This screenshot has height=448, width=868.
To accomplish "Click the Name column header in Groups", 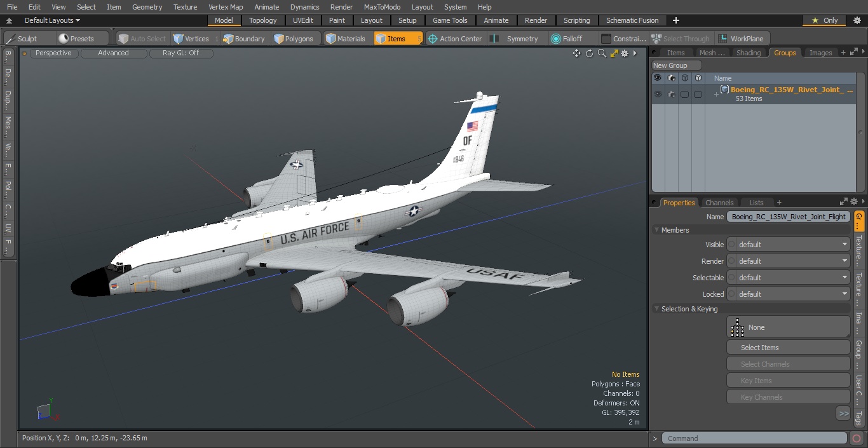I will pos(722,78).
